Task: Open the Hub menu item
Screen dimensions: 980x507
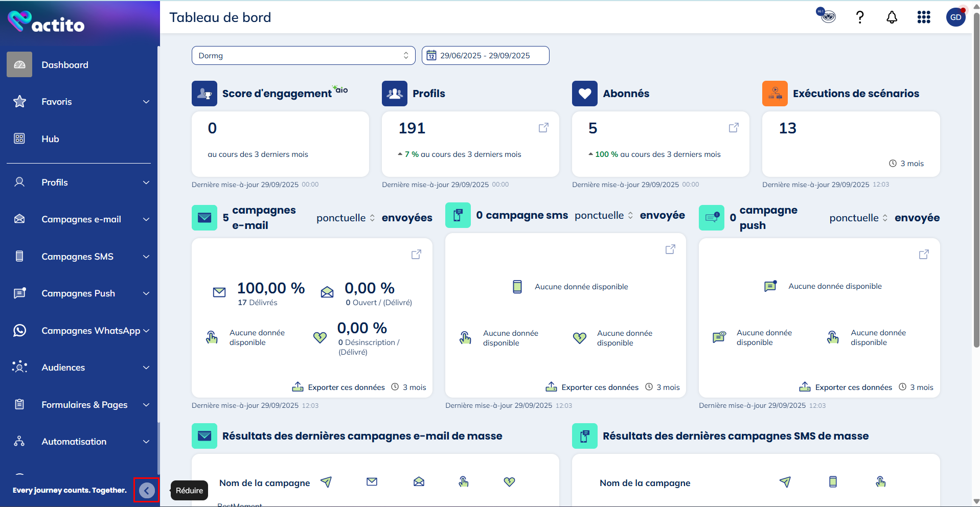Action: coord(50,139)
